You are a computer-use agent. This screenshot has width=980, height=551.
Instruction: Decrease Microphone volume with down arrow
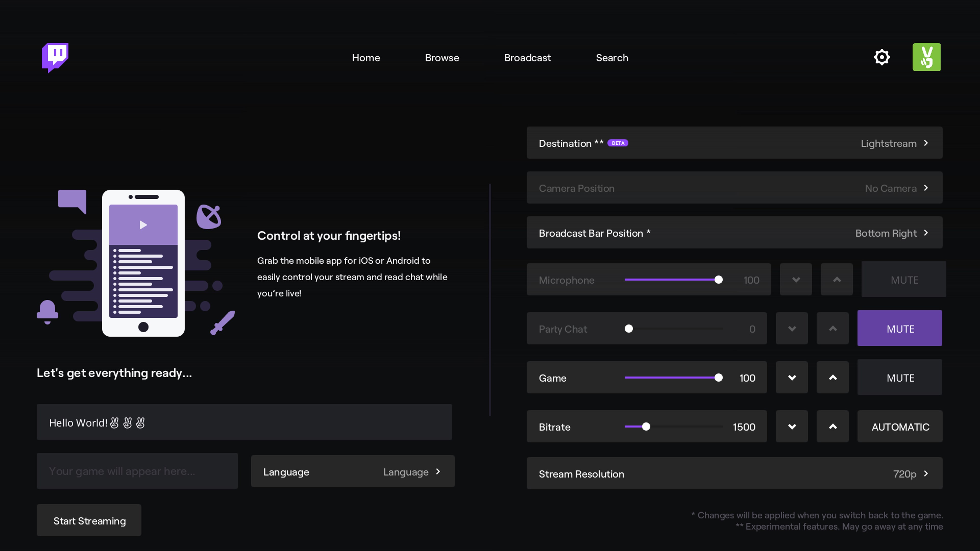coord(796,279)
